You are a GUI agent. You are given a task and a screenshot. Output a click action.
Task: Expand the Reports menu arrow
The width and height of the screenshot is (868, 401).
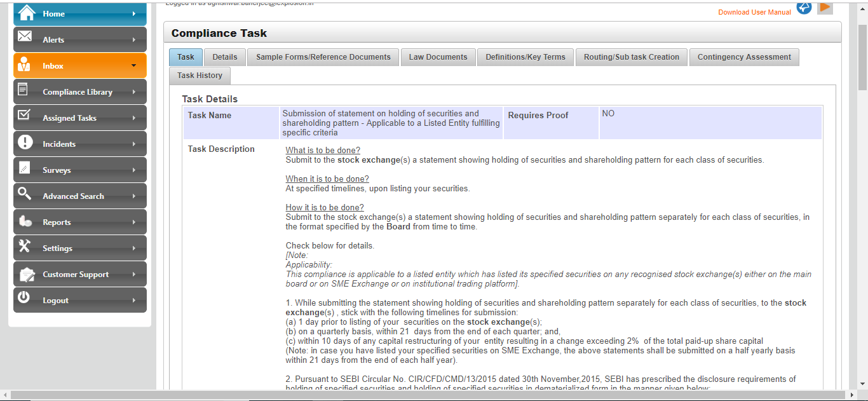pos(133,222)
